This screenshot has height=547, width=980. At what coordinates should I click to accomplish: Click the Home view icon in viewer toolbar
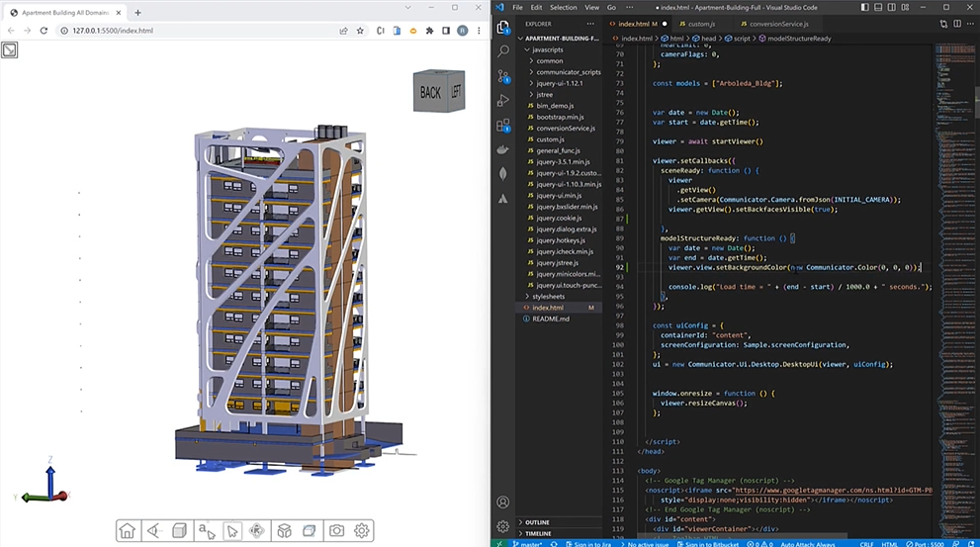[x=128, y=531]
